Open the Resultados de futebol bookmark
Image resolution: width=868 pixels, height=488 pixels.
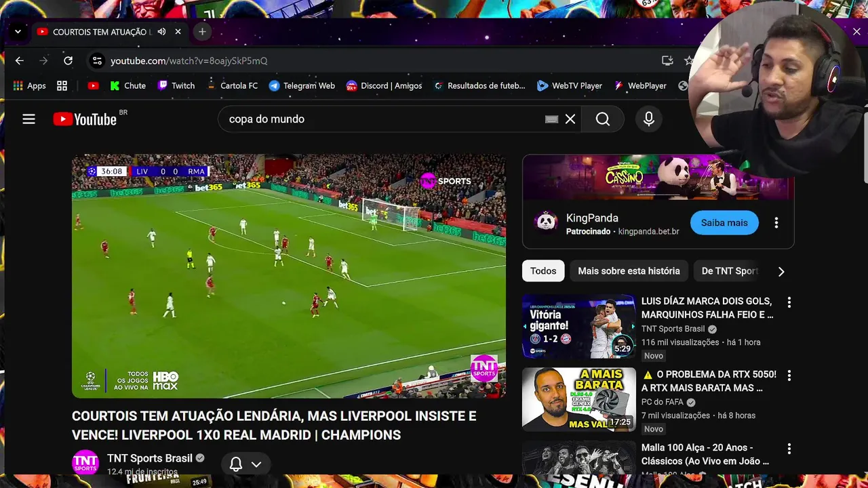click(479, 85)
